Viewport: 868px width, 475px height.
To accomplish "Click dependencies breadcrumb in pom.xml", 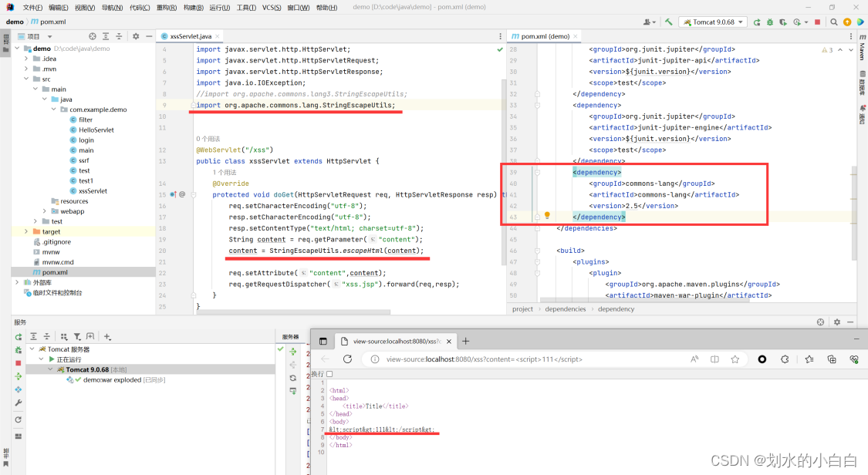I will click(x=566, y=309).
